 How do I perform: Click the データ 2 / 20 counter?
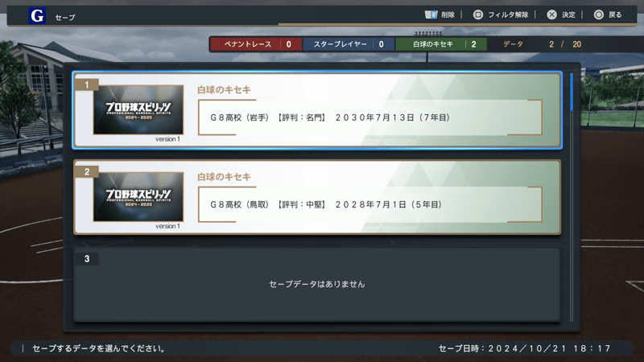[x=542, y=44]
